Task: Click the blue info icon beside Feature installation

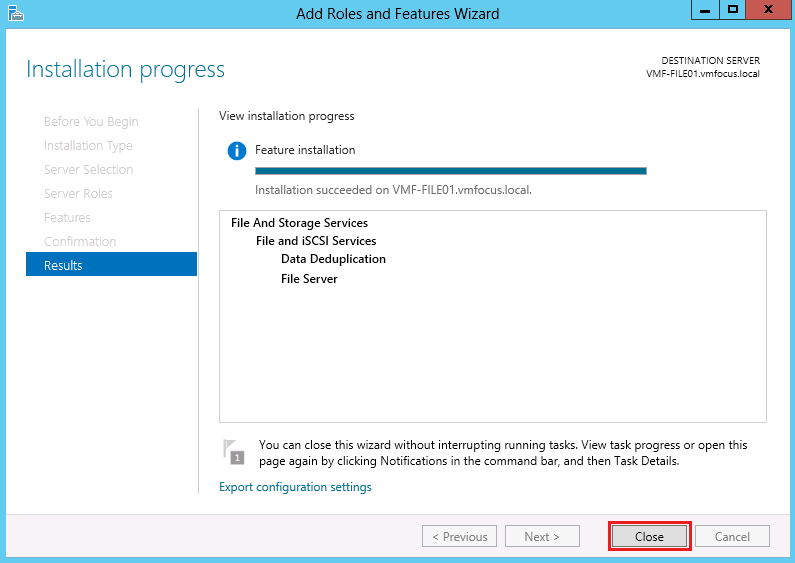Action: click(x=237, y=151)
